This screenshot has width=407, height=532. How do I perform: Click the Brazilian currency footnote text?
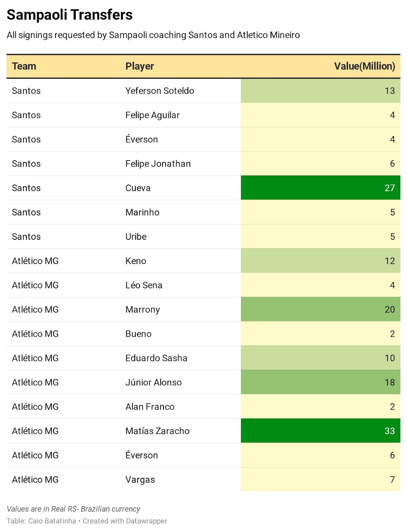[73, 509]
